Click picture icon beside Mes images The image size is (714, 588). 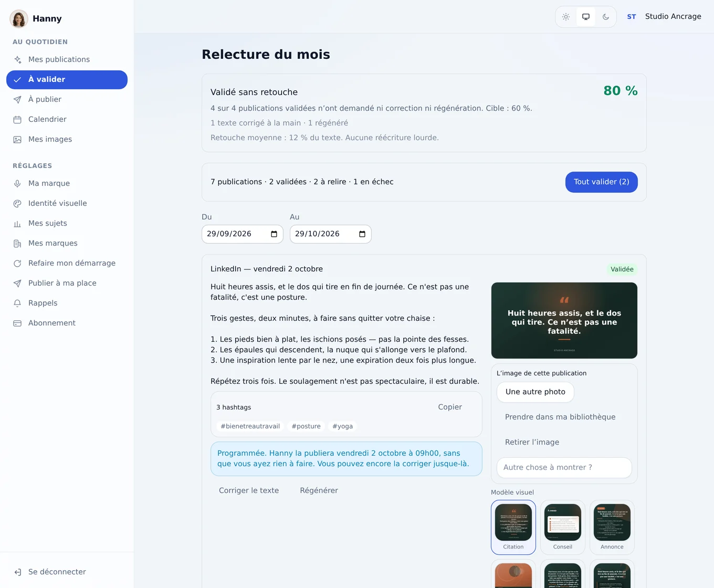click(17, 139)
